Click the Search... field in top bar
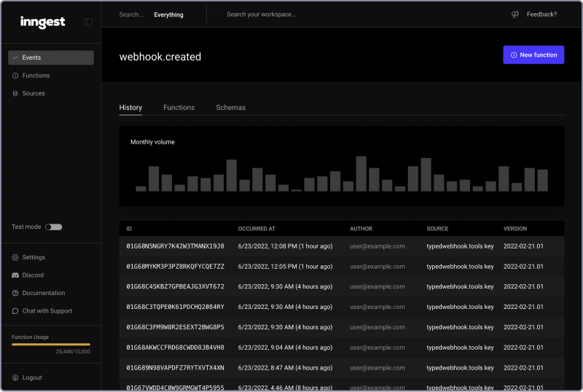583x392 pixels. (x=131, y=15)
